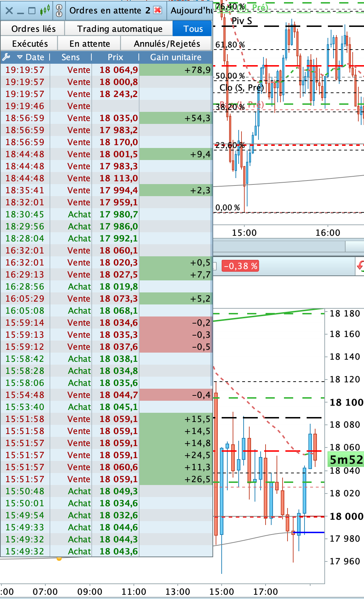364x599 pixels.
Task: Cancel pending orders with red X icon
Action: tap(158, 10)
